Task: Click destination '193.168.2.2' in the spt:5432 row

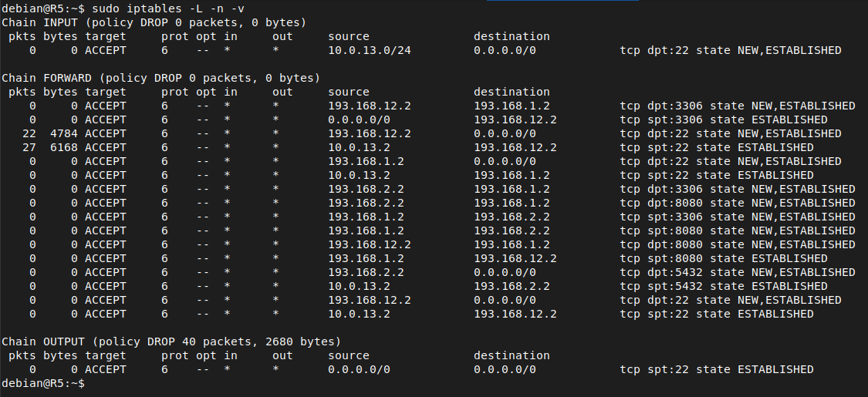Action: pos(512,286)
